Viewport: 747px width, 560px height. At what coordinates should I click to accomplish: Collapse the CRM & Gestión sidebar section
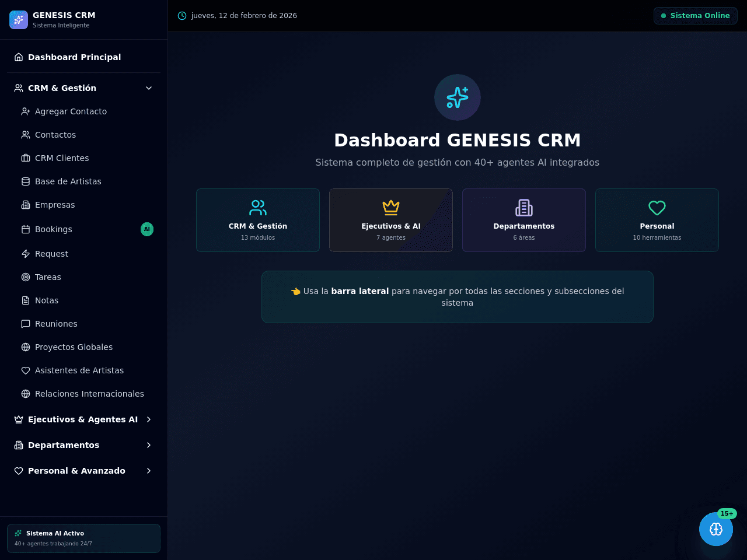[84, 88]
